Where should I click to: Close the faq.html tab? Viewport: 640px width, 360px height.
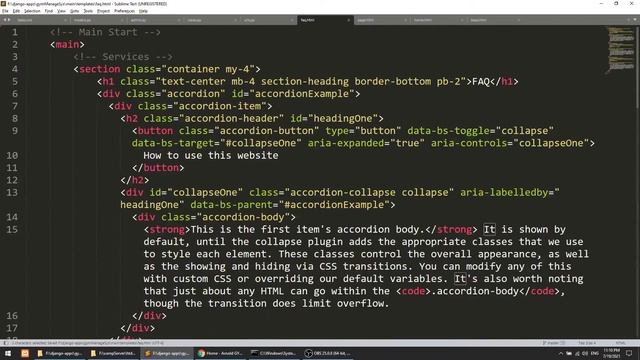click(348, 20)
